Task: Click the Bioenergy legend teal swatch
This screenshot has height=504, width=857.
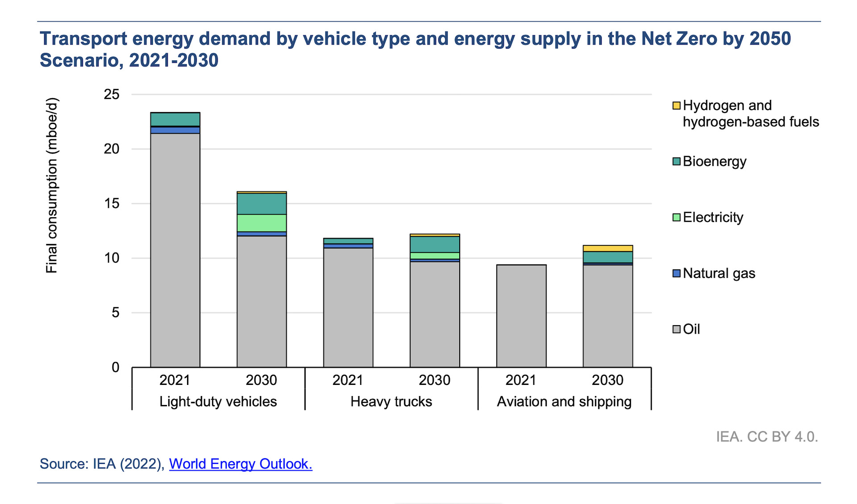Action: [676, 161]
